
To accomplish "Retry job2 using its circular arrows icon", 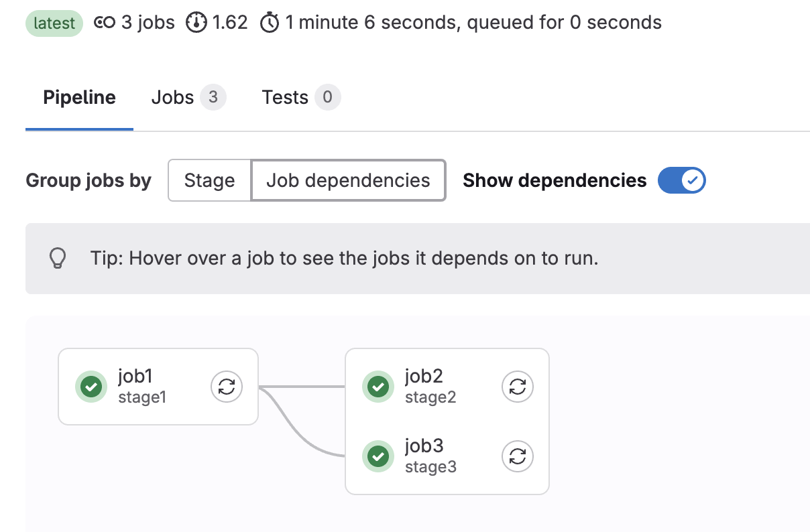I will point(518,387).
